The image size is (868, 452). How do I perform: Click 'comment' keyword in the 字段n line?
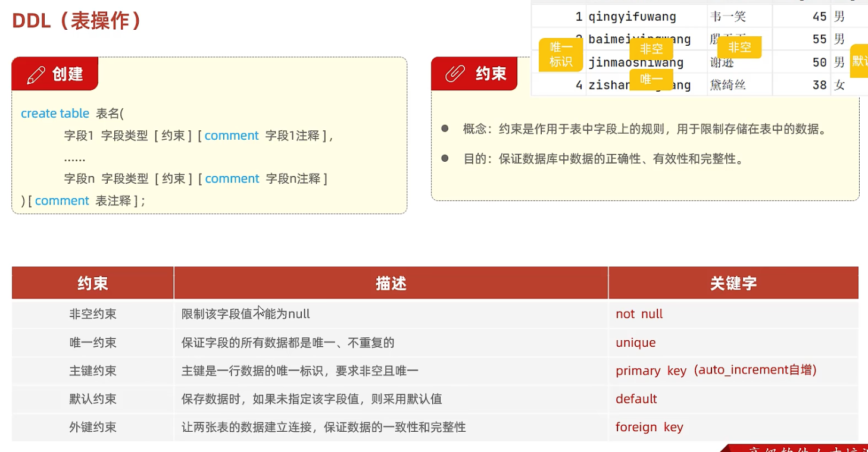(x=232, y=178)
